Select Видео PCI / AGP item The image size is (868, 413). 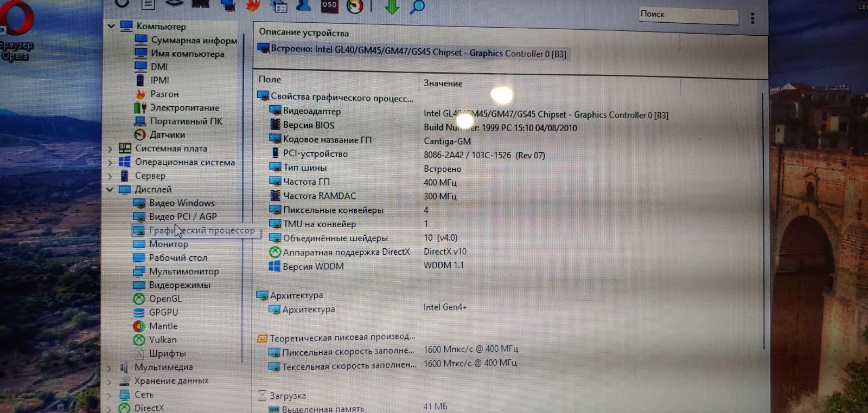pos(175,216)
